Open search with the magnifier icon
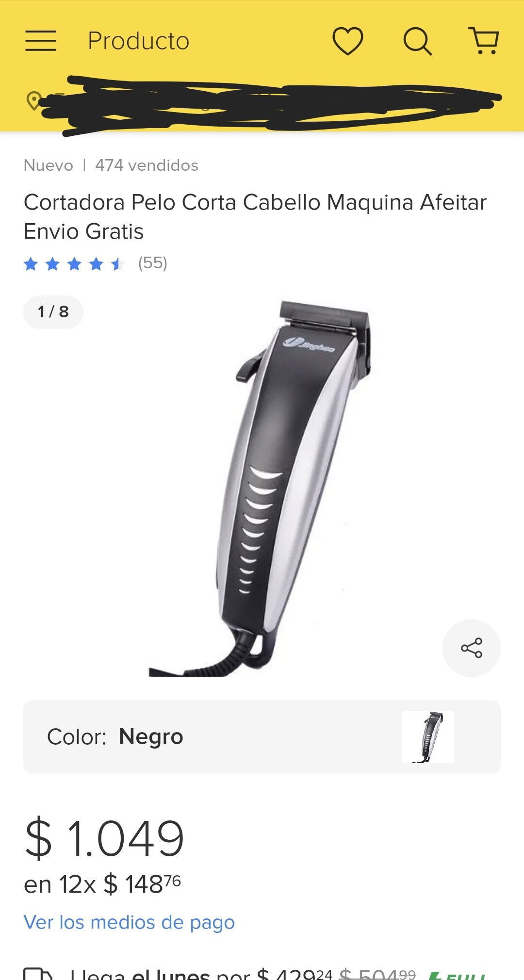524x980 pixels. pos(417,41)
